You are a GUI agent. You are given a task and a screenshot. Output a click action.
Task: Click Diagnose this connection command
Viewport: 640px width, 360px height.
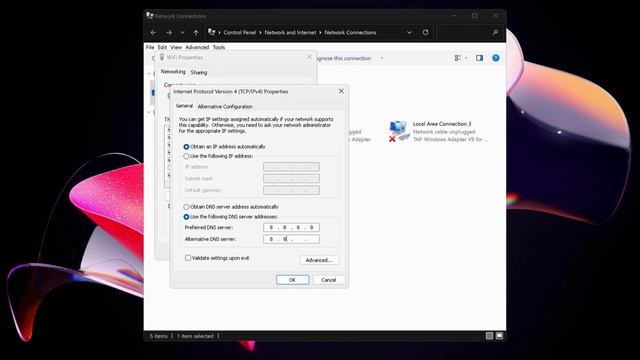point(344,58)
